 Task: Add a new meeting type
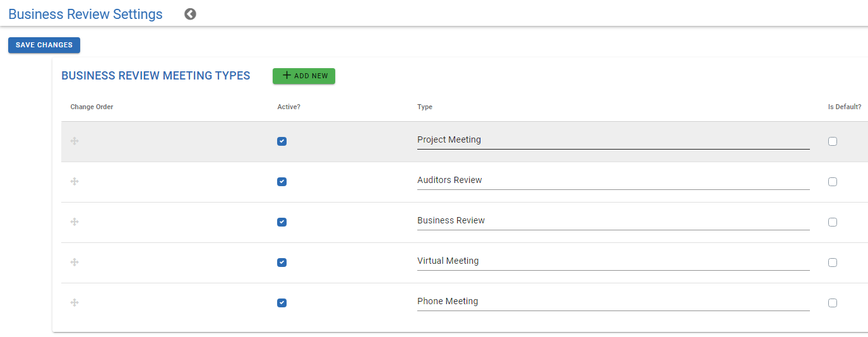coord(304,76)
